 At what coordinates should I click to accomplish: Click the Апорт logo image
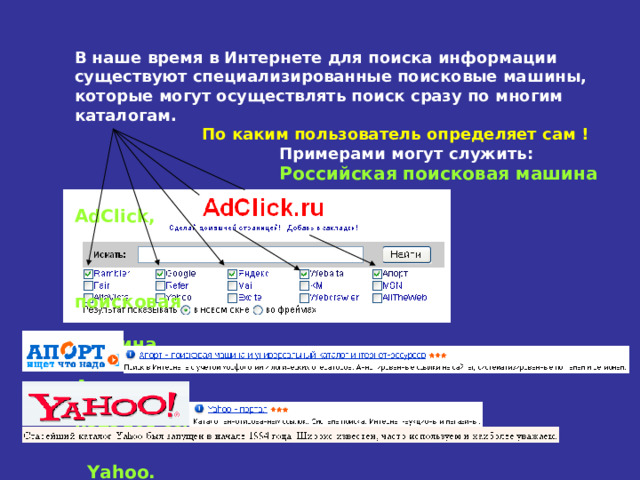73,351
